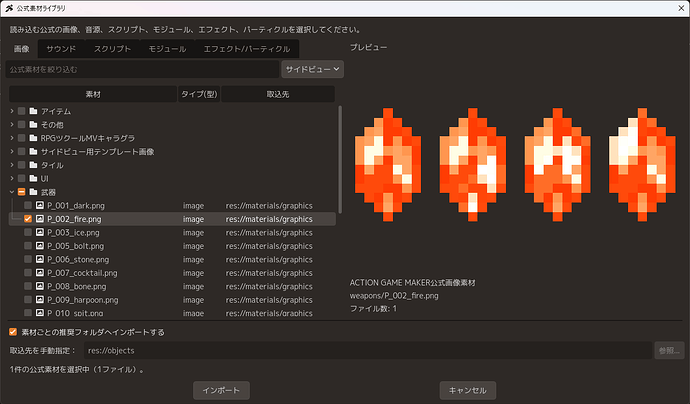Uncheck the P_002_fire.png checkbox

pyautogui.click(x=28, y=219)
